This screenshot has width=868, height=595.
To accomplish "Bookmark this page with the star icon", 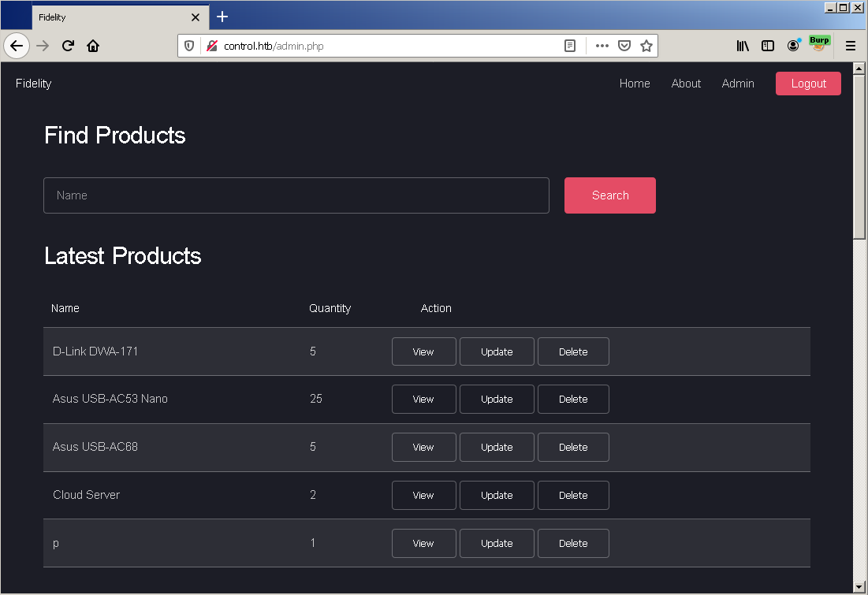I will (646, 46).
